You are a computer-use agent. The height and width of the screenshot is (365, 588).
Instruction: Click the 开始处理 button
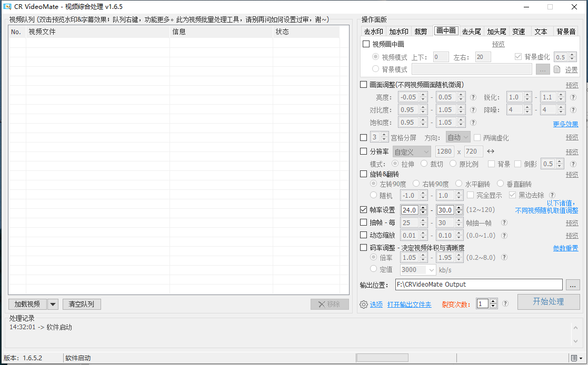548,302
